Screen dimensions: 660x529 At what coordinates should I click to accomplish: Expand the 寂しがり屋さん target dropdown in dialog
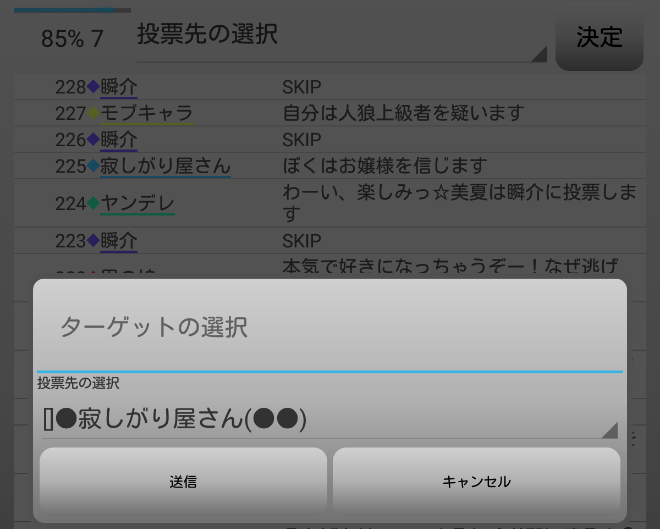328,418
